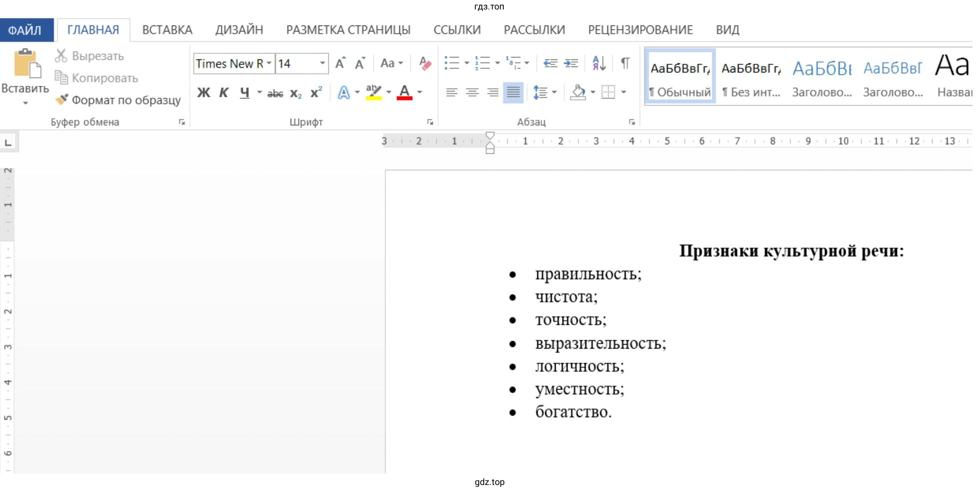Toggle subscript x₂ formatting
Screen dimensions: 980x492
pyautogui.click(x=296, y=93)
